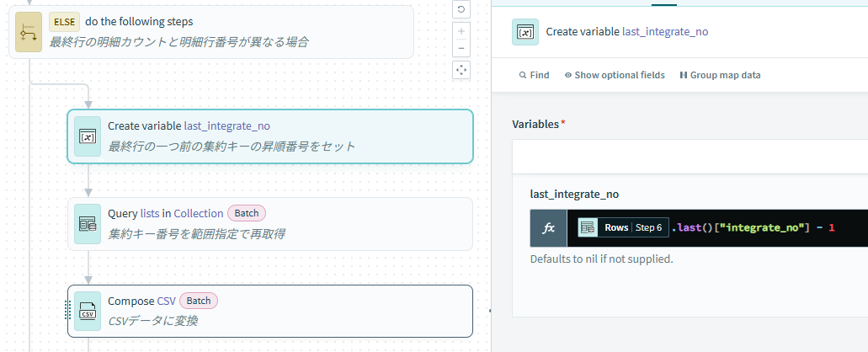Click the reset canvas view icon
Screen dimensions: 868x352
click(x=461, y=9)
